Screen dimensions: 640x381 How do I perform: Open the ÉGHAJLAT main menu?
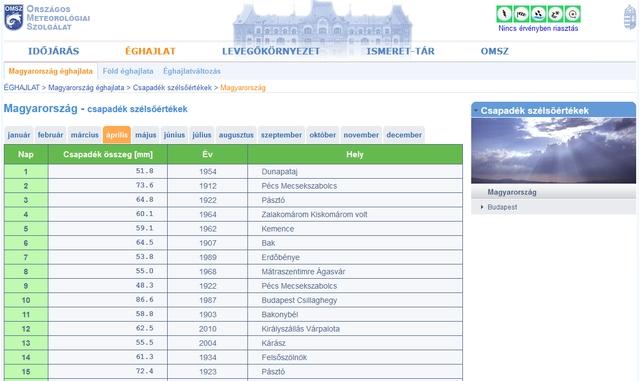pyautogui.click(x=150, y=51)
